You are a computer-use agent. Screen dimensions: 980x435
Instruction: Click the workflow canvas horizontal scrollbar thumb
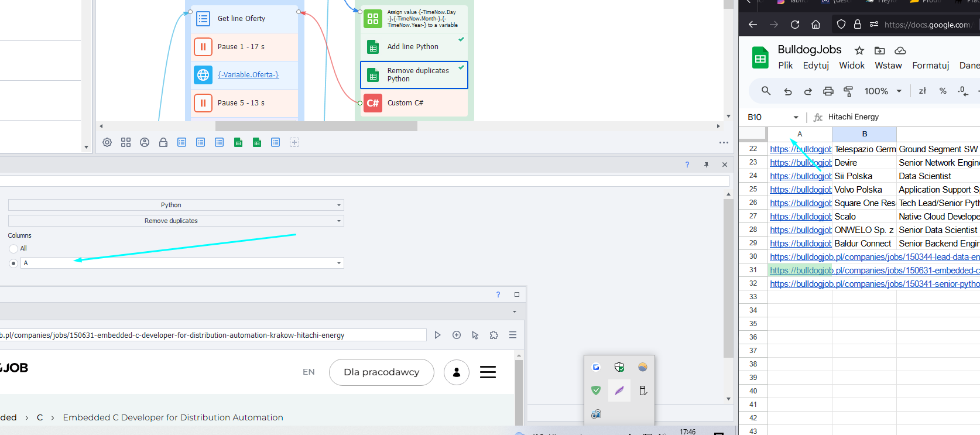(316, 126)
